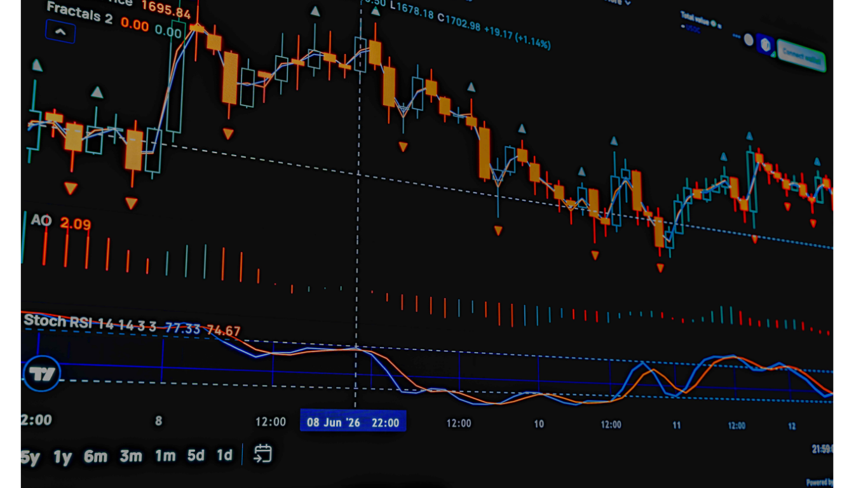Click the 11 date label on time axis
The image size is (868, 488).
[x=677, y=425]
